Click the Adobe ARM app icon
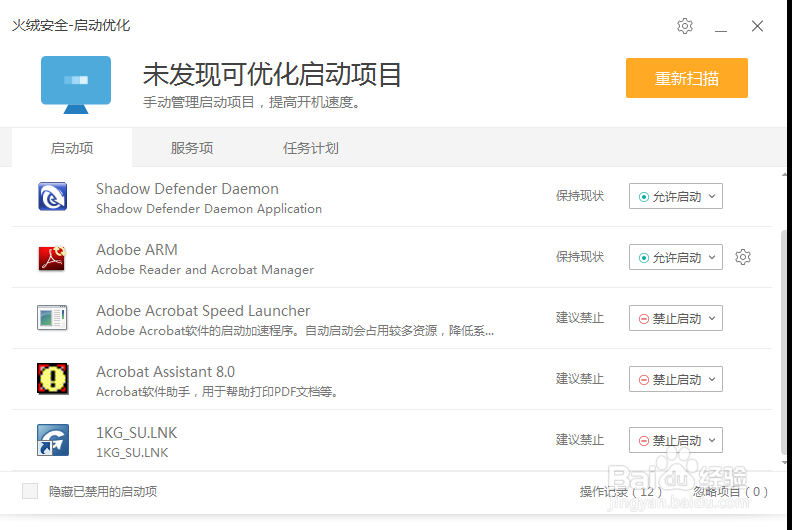The height and width of the screenshot is (530, 792). (x=52, y=258)
